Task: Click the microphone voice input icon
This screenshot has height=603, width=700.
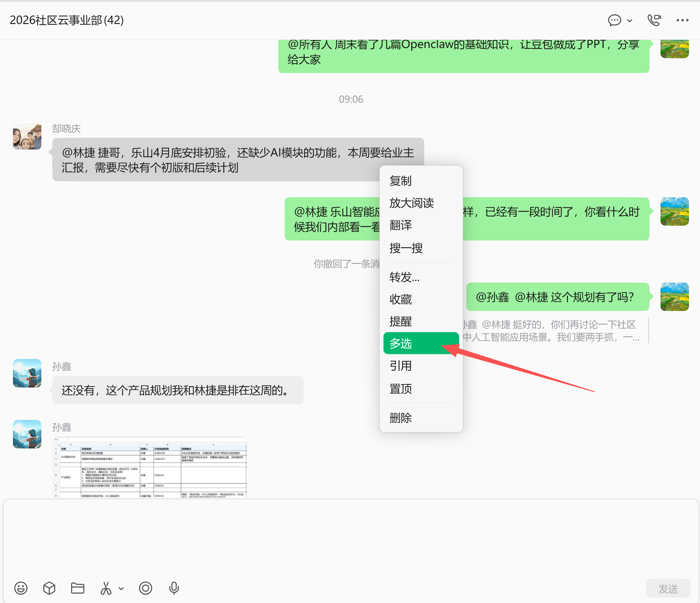Action: [174, 588]
